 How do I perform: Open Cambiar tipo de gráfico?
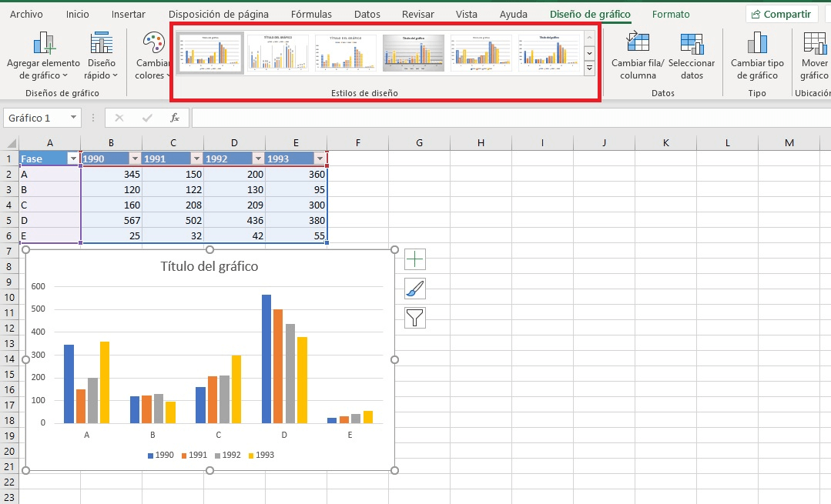pos(757,56)
